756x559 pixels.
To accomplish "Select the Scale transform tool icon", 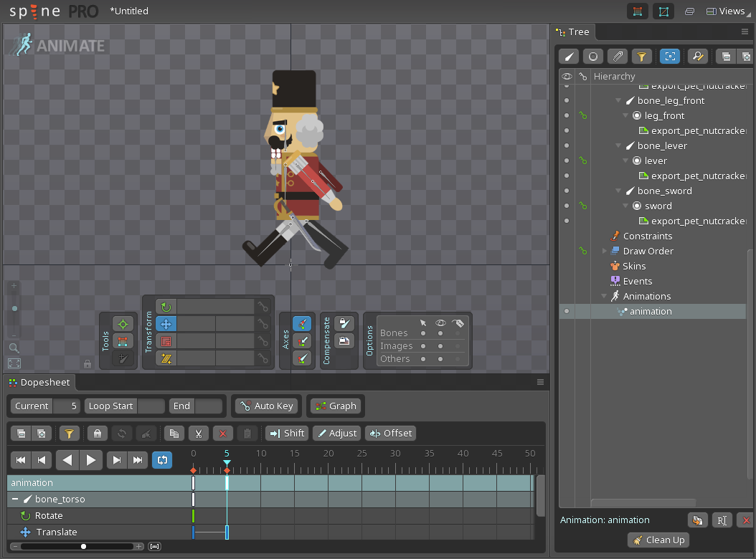I will (166, 341).
